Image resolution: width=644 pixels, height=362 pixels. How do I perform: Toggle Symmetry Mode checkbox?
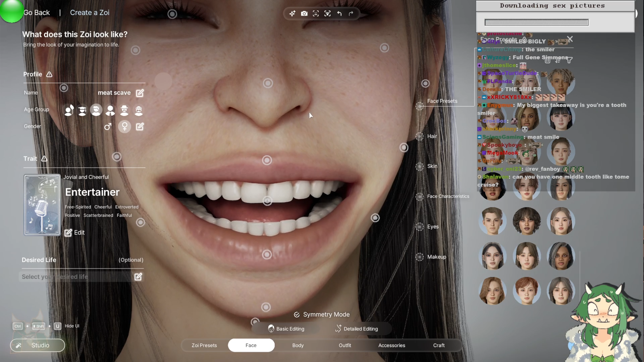297,314
